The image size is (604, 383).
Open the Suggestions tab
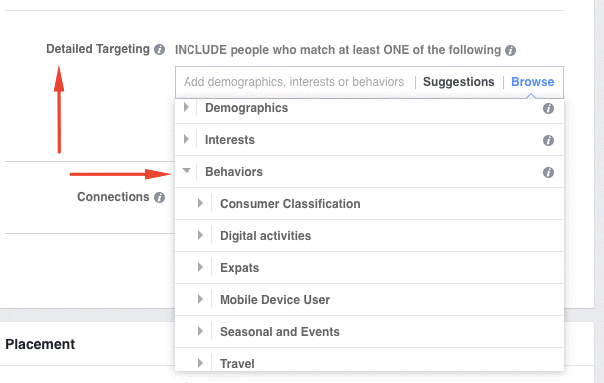458,82
